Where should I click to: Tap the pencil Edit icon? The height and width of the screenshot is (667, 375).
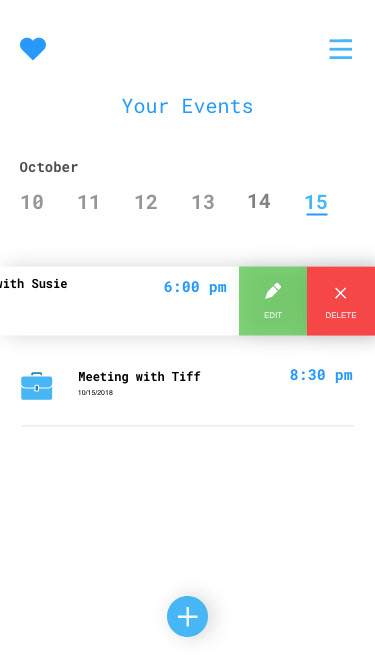click(x=273, y=291)
